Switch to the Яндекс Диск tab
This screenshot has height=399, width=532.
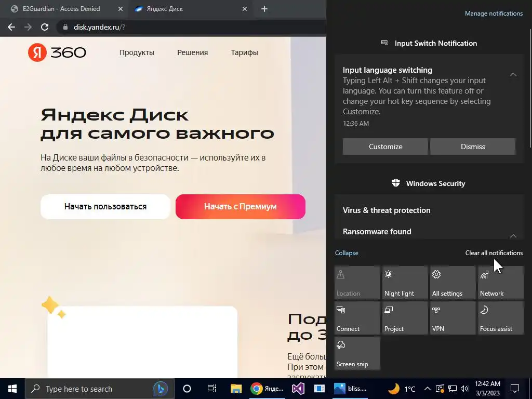pos(165,9)
